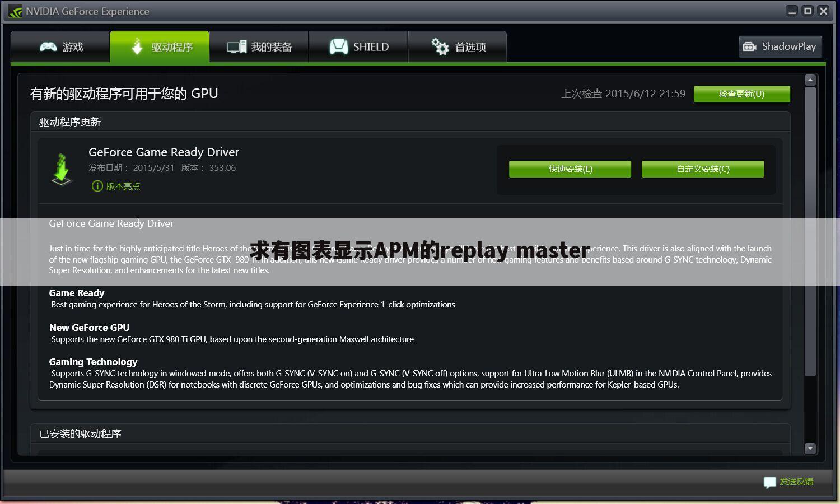The image size is (840, 504).
Task: Open ShadowPlay
Action: pyautogui.click(x=780, y=46)
